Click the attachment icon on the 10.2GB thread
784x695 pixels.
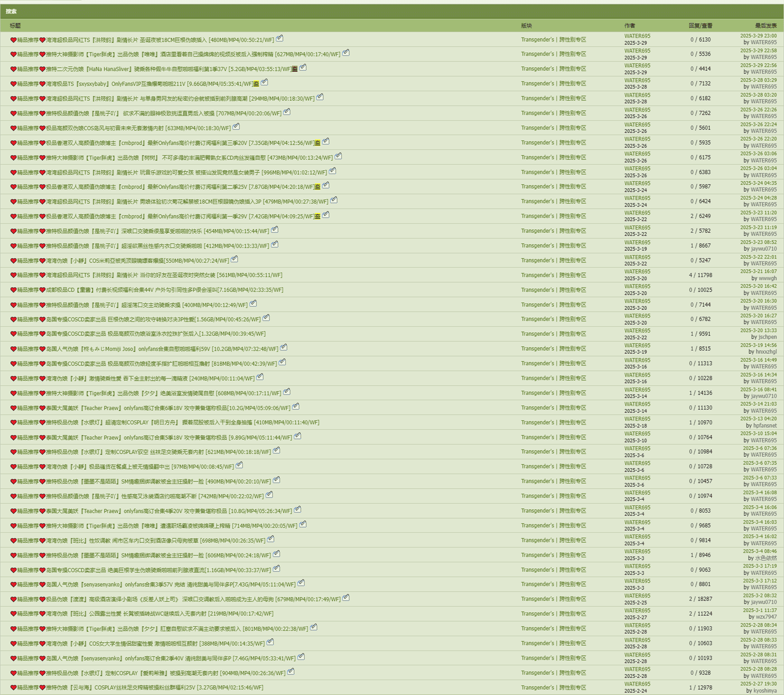click(284, 347)
